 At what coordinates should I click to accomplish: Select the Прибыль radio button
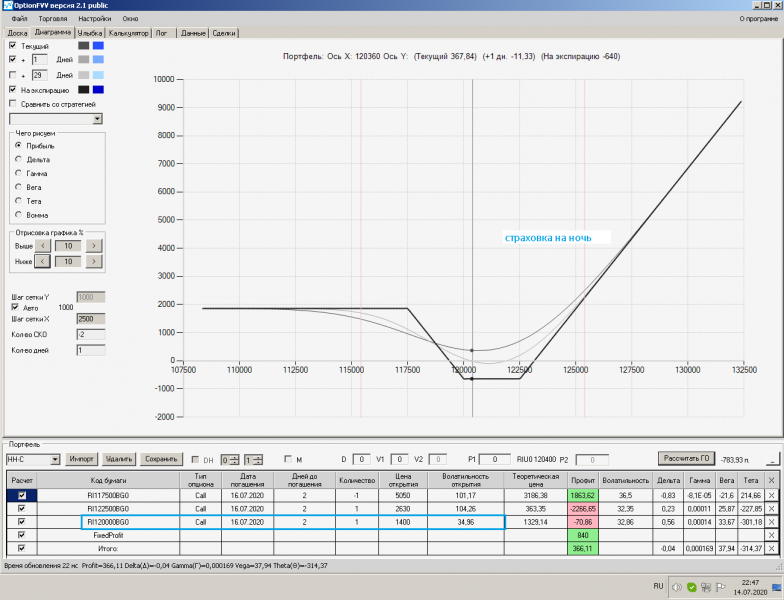click(x=18, y=146)
